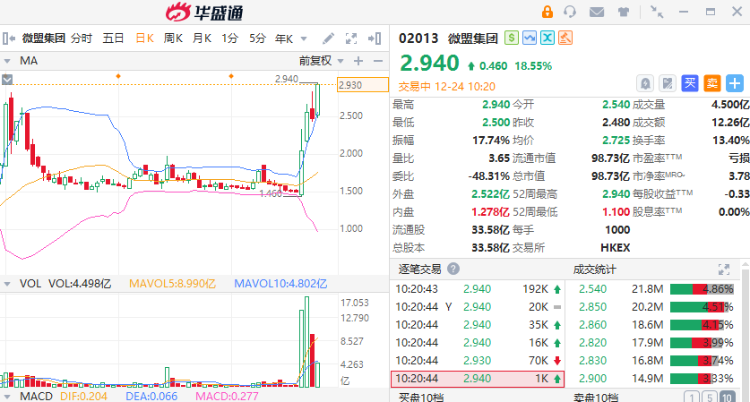This screenshot has width=750, height=402.
Task: Open the skin theme shirt icon
Action: click(x=623, y=12)
